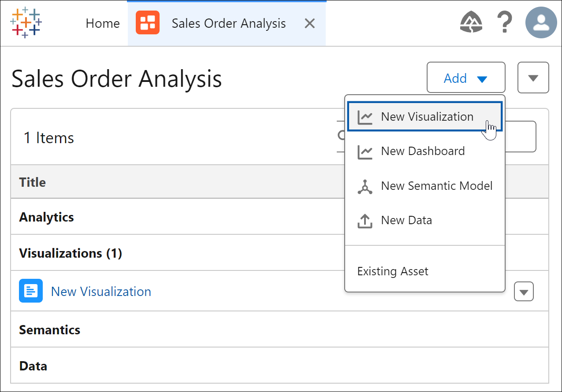This screenshot has width=562, height=392.
Task: Click the Oracle Analytics logo
Action: (x=26, y=22)
